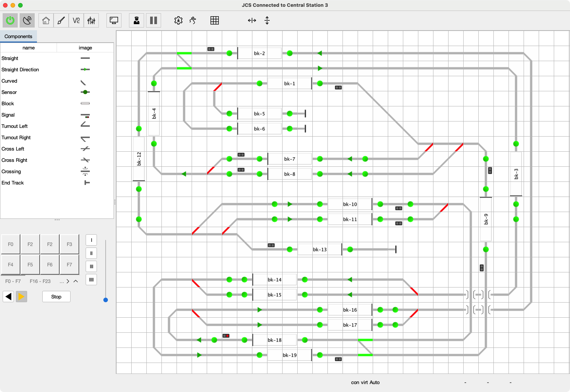Viewport: 570px width, 392px height.
Task: Select block bk-1 on the layout
Action: pos(290,83)
